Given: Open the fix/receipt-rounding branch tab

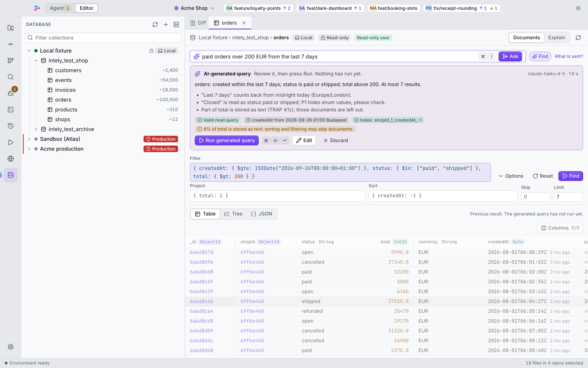Looking at the screenshot, I should tap(462, 8).
